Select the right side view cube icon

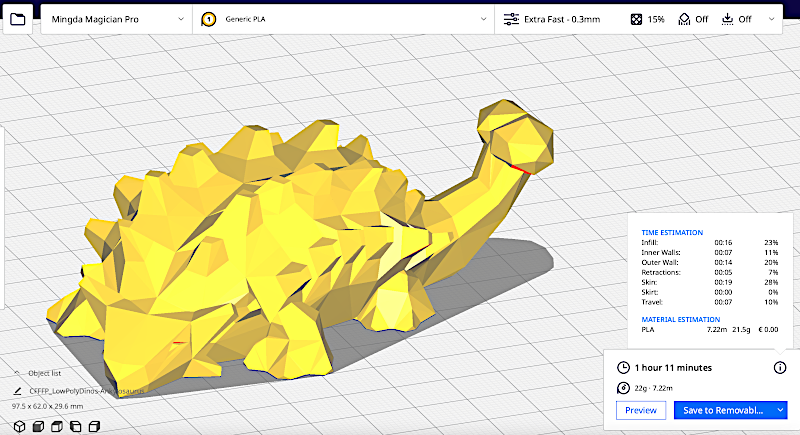[x=94, y=426]
